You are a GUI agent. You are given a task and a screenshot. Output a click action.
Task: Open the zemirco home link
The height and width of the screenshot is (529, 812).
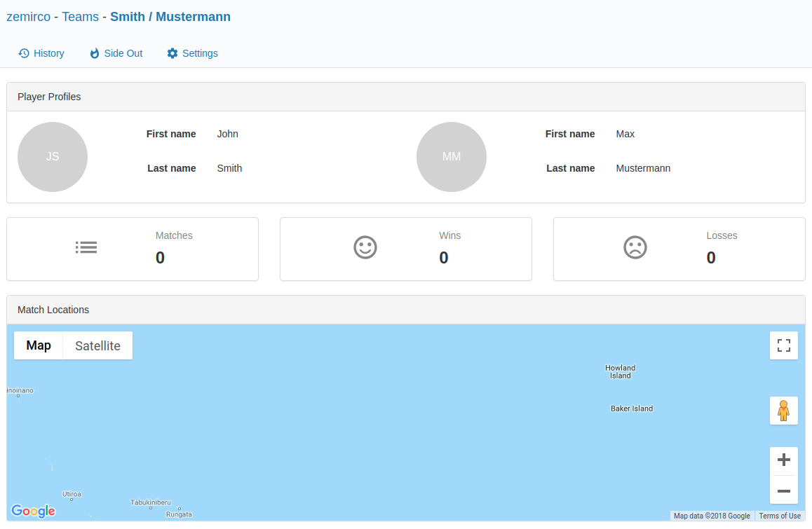pyautogui.click(x=29, y=17)
